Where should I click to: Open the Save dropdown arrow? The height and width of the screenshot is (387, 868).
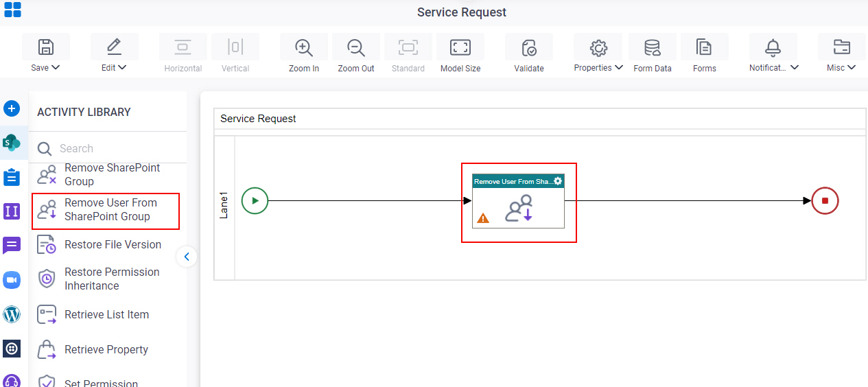[x=56, y=67]
